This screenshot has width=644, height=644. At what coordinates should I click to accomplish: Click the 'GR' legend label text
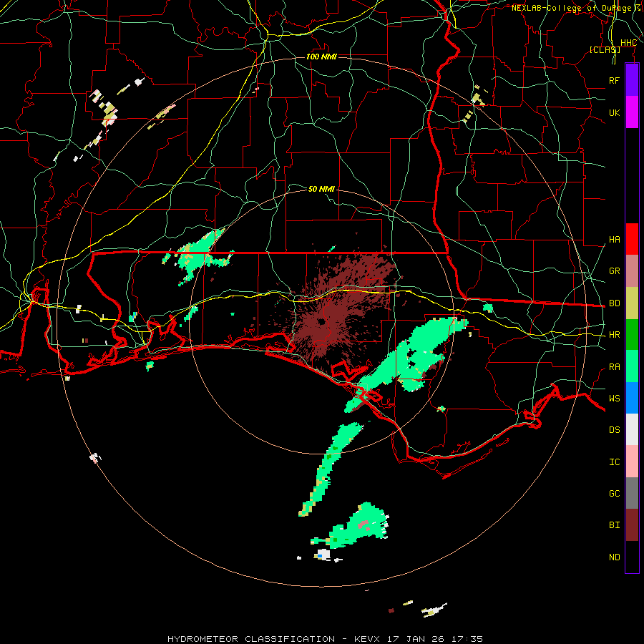pyautogui.click(x=614, y=271)
